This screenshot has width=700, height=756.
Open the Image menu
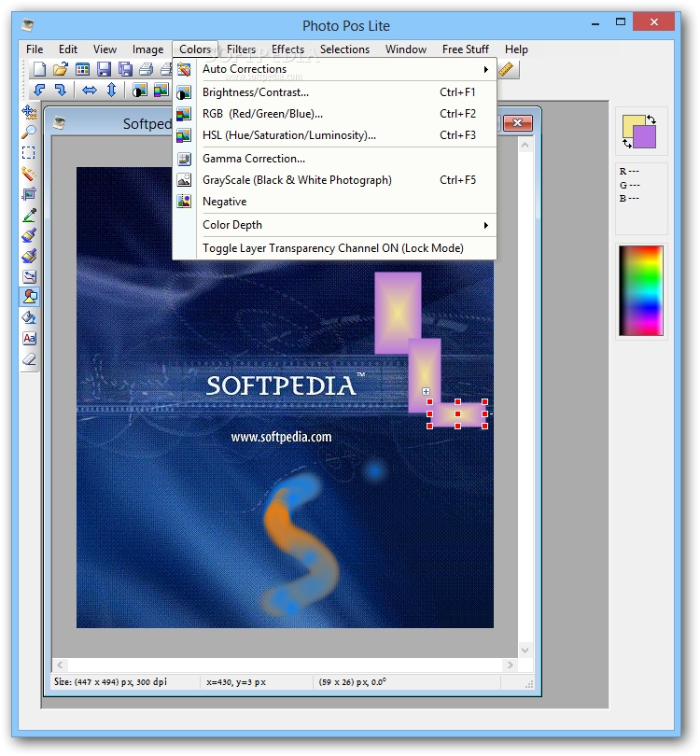[x=147, y=49]
